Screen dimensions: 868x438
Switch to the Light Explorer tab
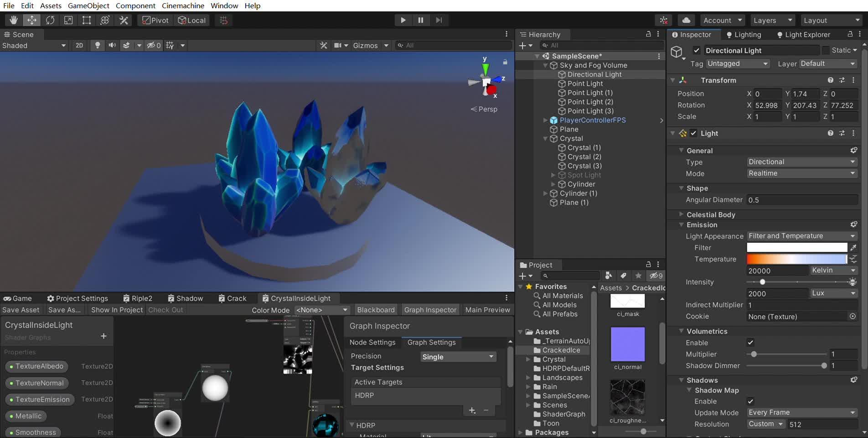[803, 35]
